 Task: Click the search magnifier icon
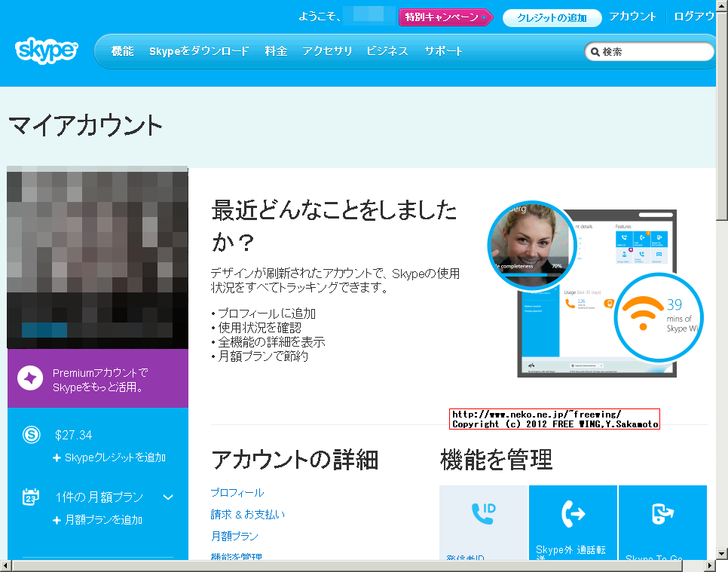pyautogui.click(x=595, y=52)
